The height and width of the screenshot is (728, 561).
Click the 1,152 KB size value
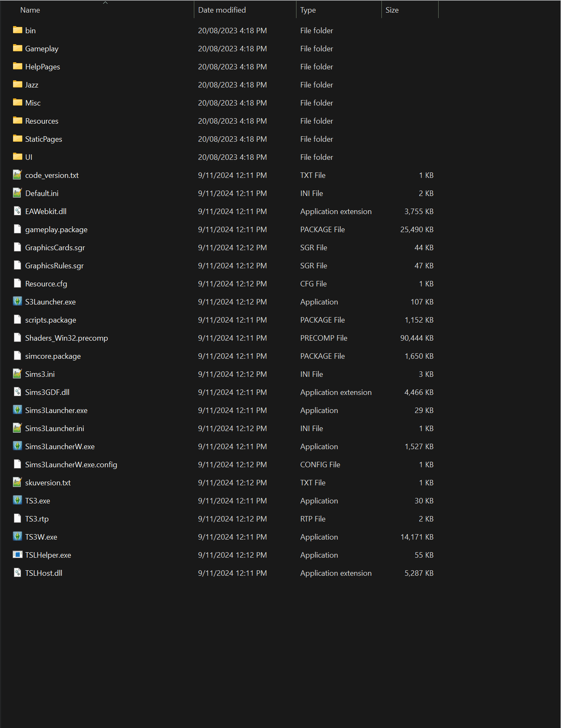point(419,320)
